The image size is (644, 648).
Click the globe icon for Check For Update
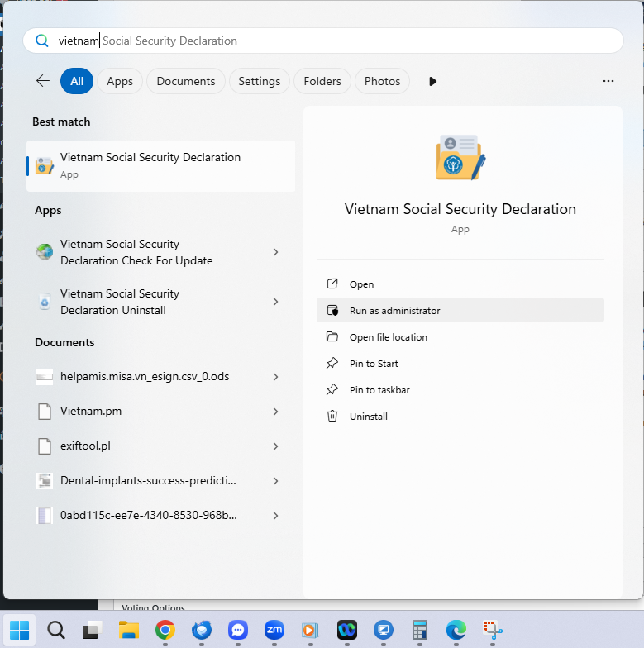(45, 251)
